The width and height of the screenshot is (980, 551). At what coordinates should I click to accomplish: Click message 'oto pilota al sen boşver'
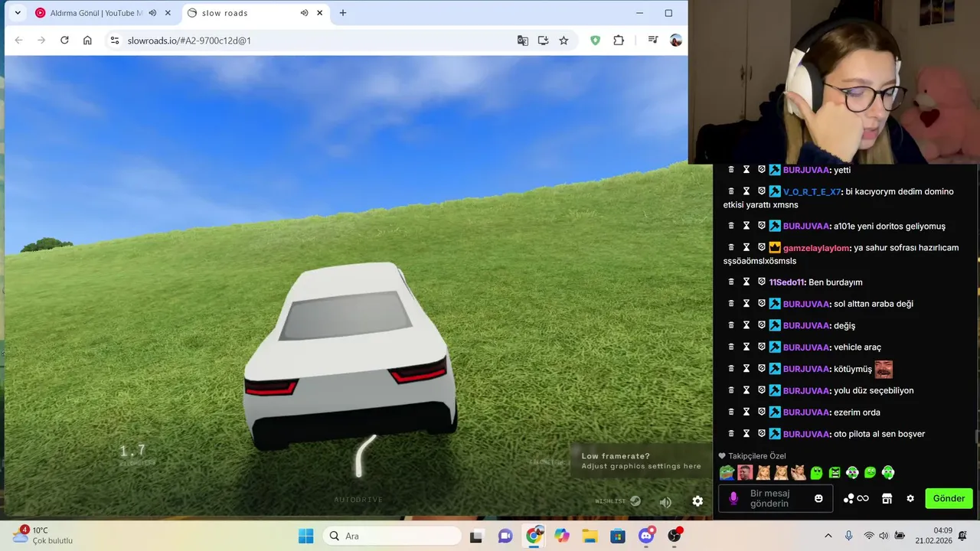pyautogui.click(x=879, y=434)
